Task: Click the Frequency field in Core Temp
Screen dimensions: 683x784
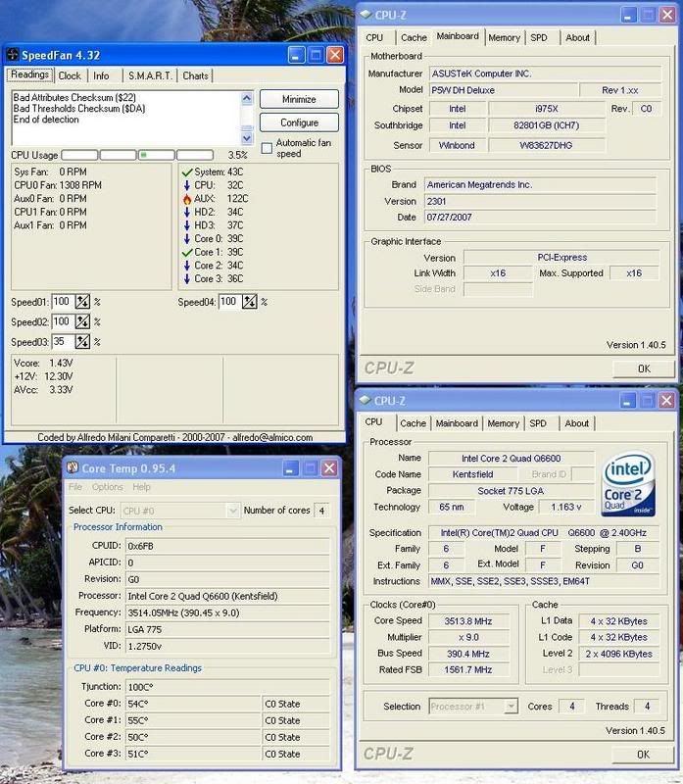Action: pyautogui.click(x=227, y=612)
